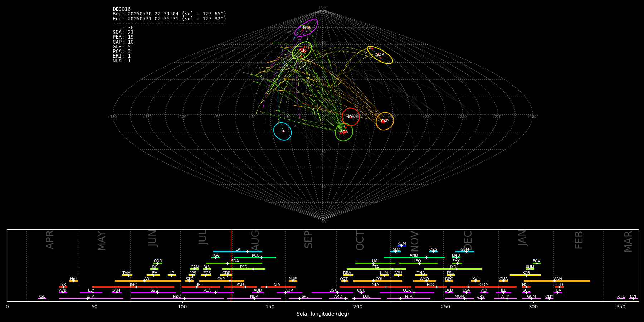644x322 pixels.
Task: Click the AND activity bar in timeline
Action: [414, 257]
